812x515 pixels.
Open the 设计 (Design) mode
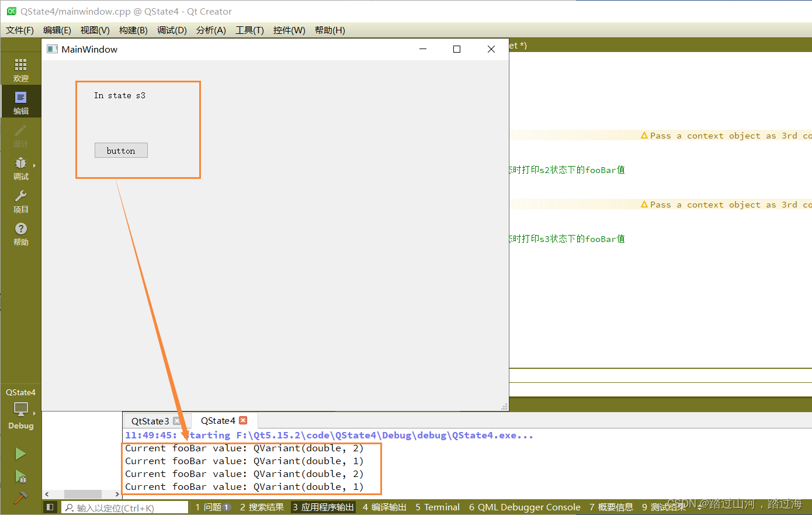[20, 136]
